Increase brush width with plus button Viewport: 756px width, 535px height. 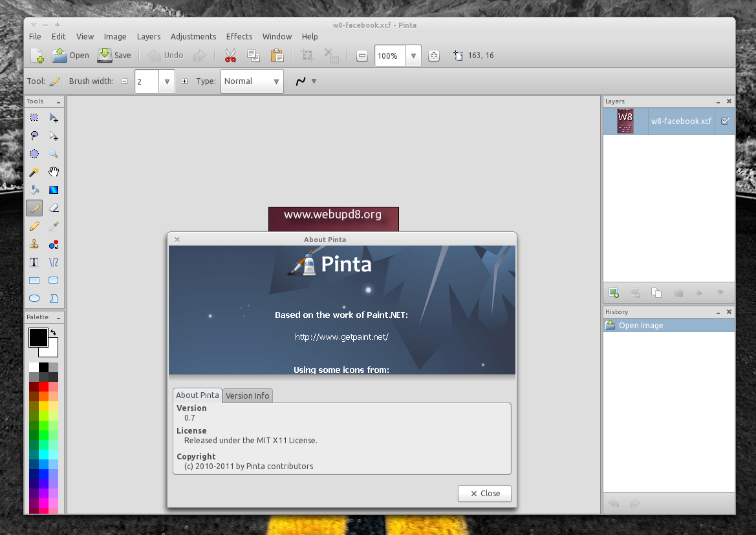[x=185, y=81]
